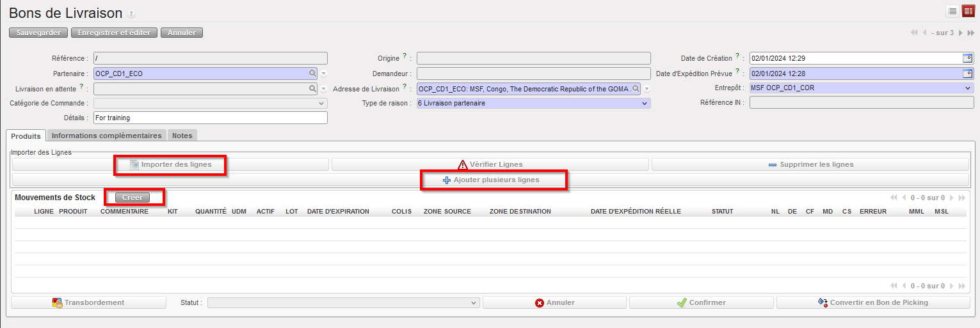
Task: Click help icon beside Bons de Livraison title
Action: pyautogui.click(x=131, y=13)
